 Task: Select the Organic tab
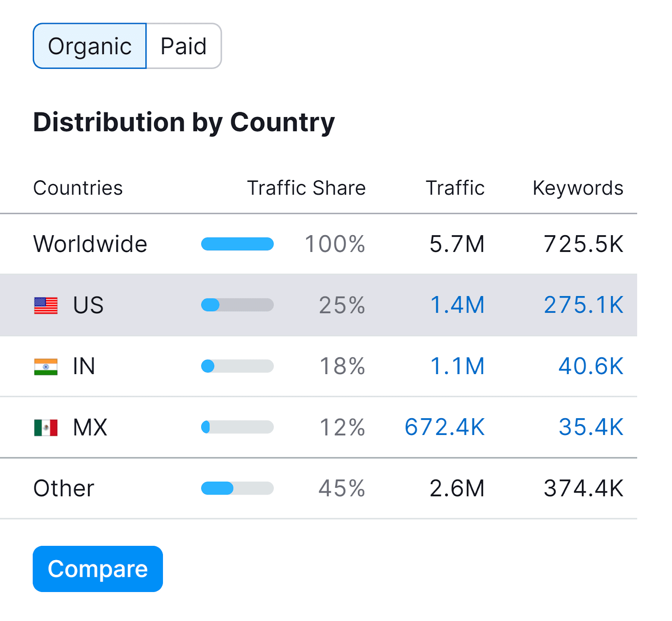pyautogui.click(x=89, y=45)
